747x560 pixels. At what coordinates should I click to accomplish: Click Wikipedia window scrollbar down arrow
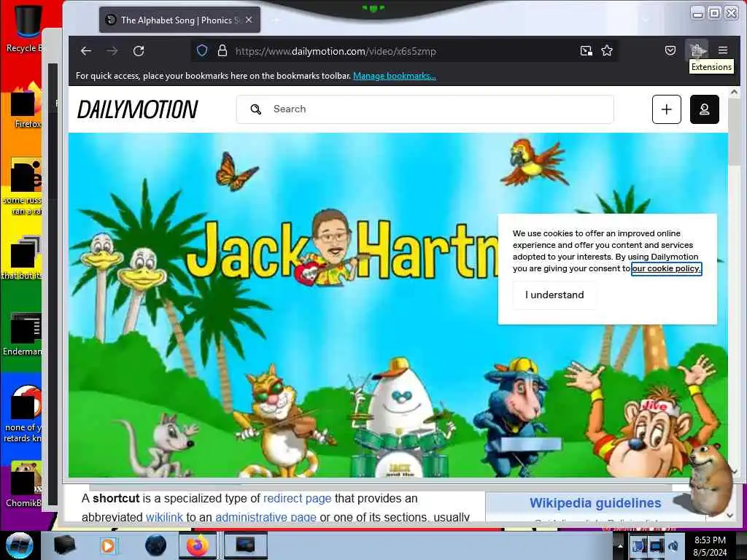[729, 516]
